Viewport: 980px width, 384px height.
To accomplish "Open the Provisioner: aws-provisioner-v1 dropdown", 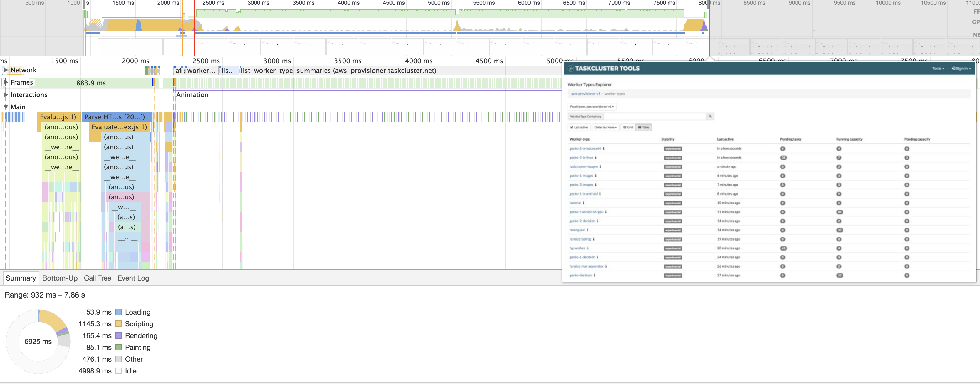I will click(592, 107).
